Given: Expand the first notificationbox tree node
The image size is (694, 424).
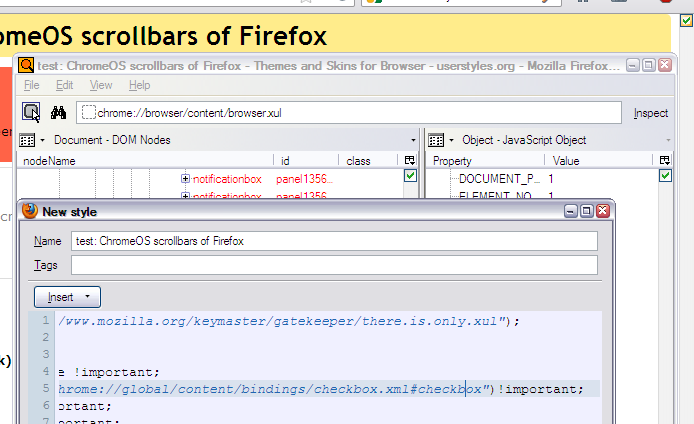Looking at the screenshot, I should tap(185, 179).
